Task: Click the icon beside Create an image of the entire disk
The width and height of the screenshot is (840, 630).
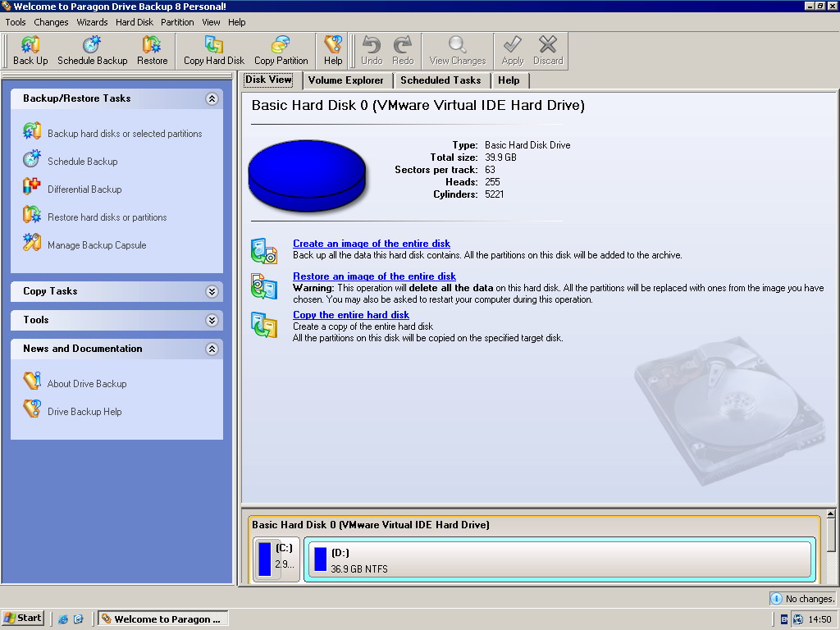Action: (264, 251)
